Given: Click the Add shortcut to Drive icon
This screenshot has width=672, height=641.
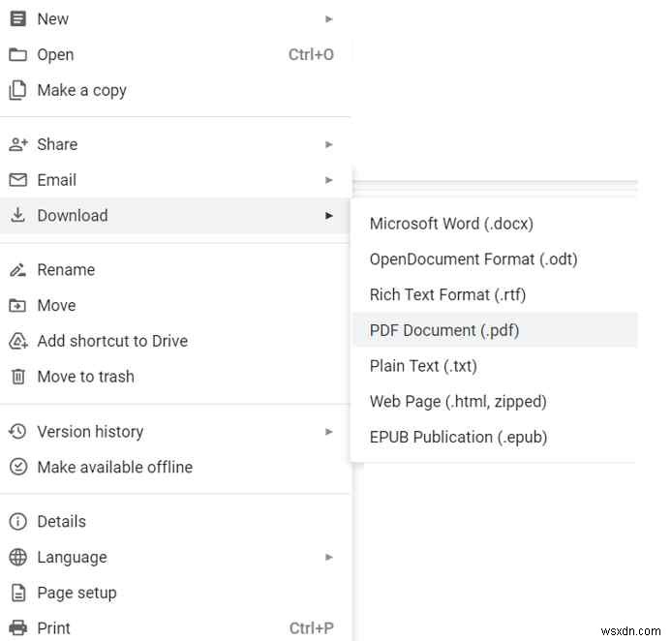Looking at the screenshot, I should pos(18,341).
